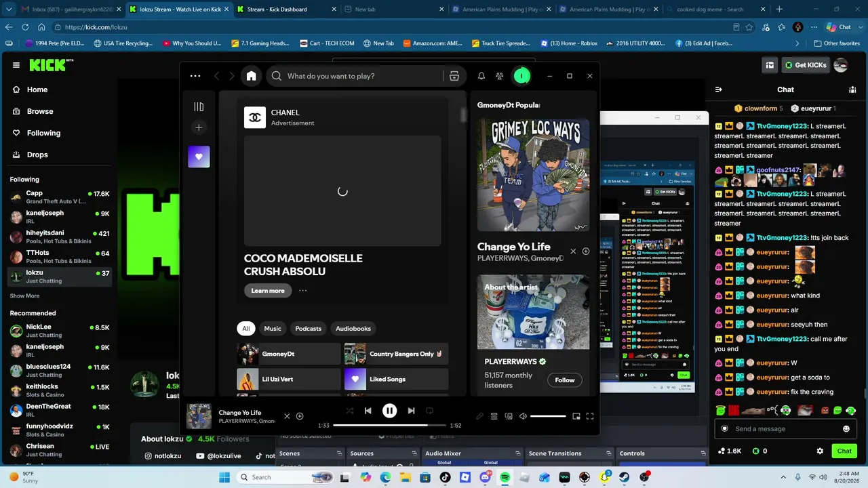Open Other favorites bookmarks folder
The height and width of the screenshot is (488, 868).
[x=836, y=43]
